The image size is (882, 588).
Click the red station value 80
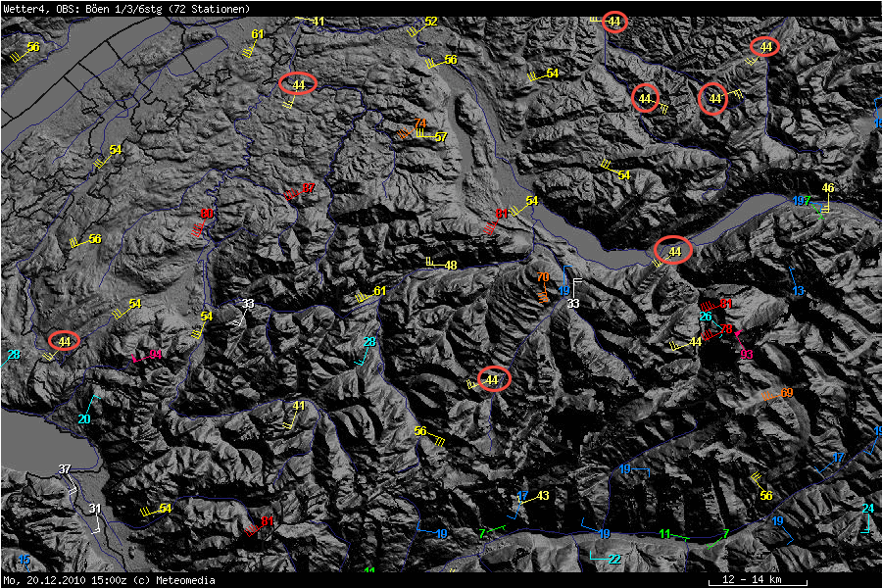coord(207,214)
